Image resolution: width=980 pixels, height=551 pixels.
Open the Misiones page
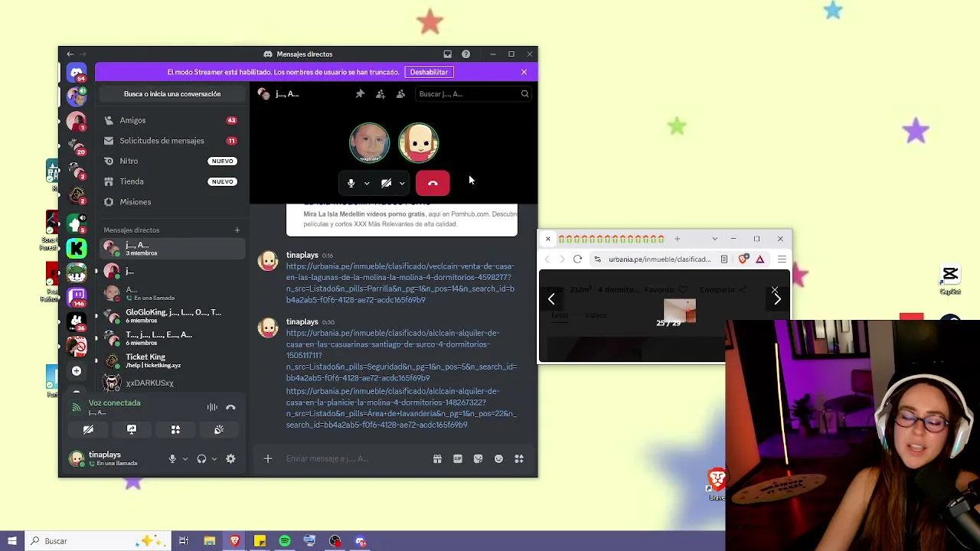pyautogui.click(x=172, y=202)
